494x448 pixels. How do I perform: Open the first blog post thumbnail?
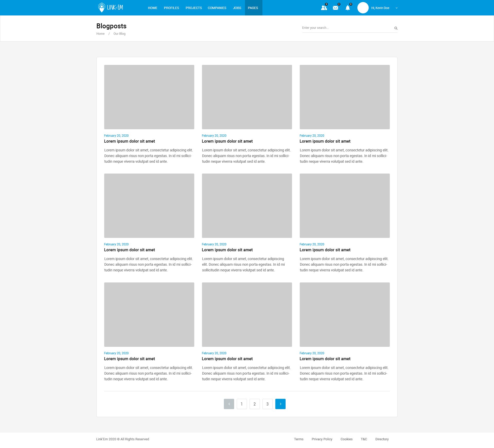coord(149,97)
